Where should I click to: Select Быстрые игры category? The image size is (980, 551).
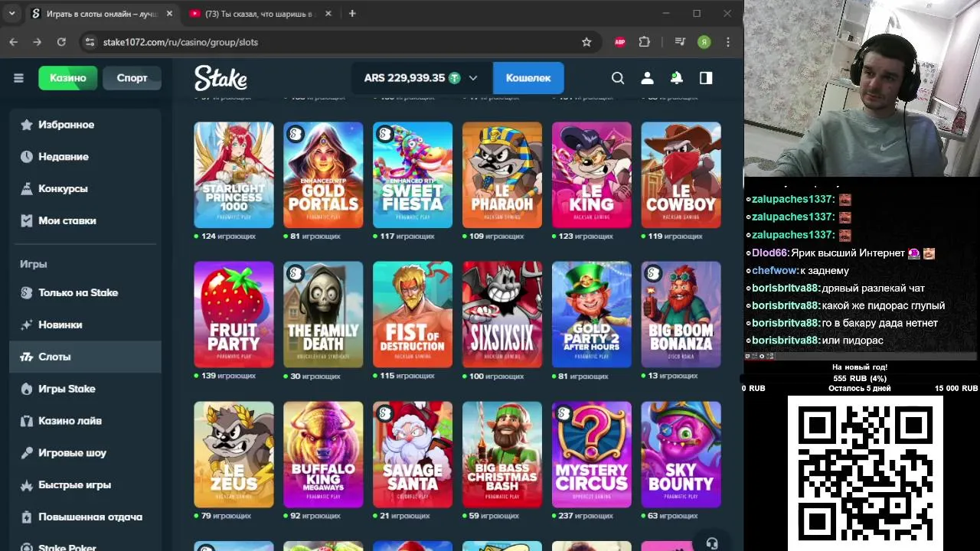tap(85, 485)
